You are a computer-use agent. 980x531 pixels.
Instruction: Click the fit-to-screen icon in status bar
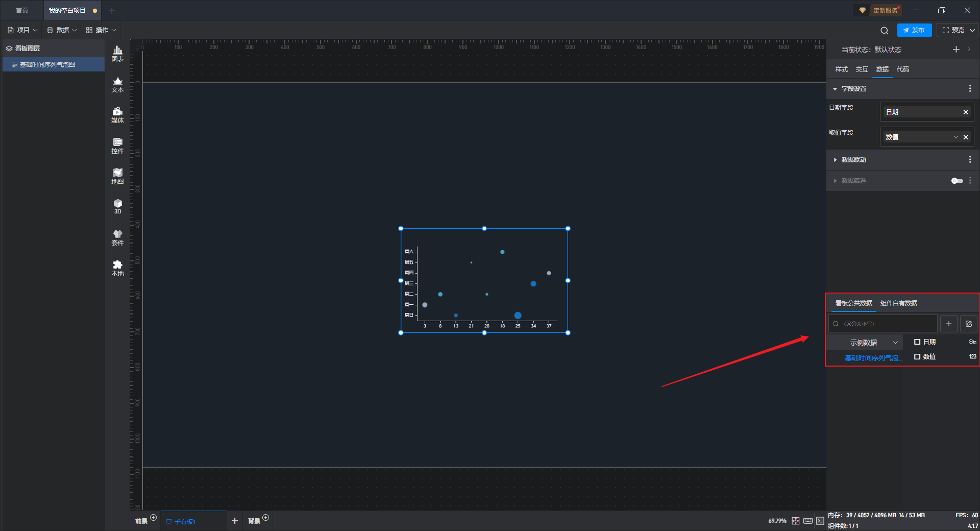[x=796, y=521]
